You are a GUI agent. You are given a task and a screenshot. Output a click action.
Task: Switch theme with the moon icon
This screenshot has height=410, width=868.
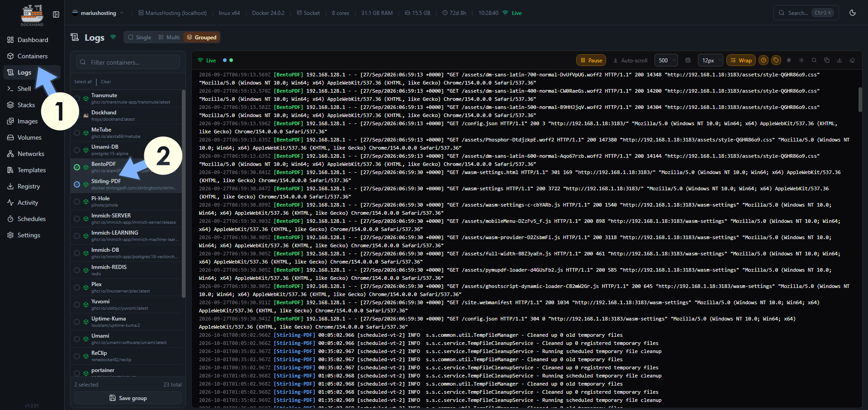click(x=853, y=13)
